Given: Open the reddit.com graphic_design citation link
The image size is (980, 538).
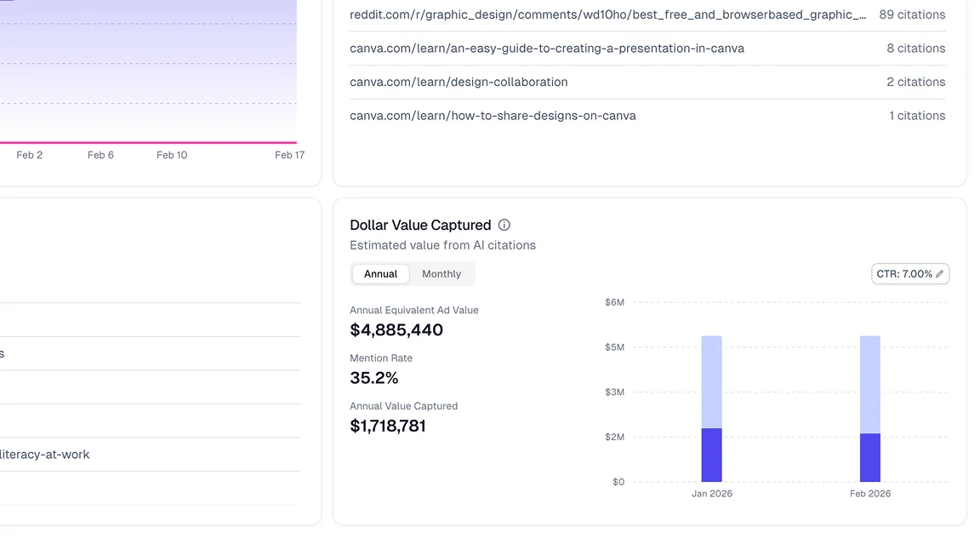Looking at the screenshot, I should pos(608,14).
